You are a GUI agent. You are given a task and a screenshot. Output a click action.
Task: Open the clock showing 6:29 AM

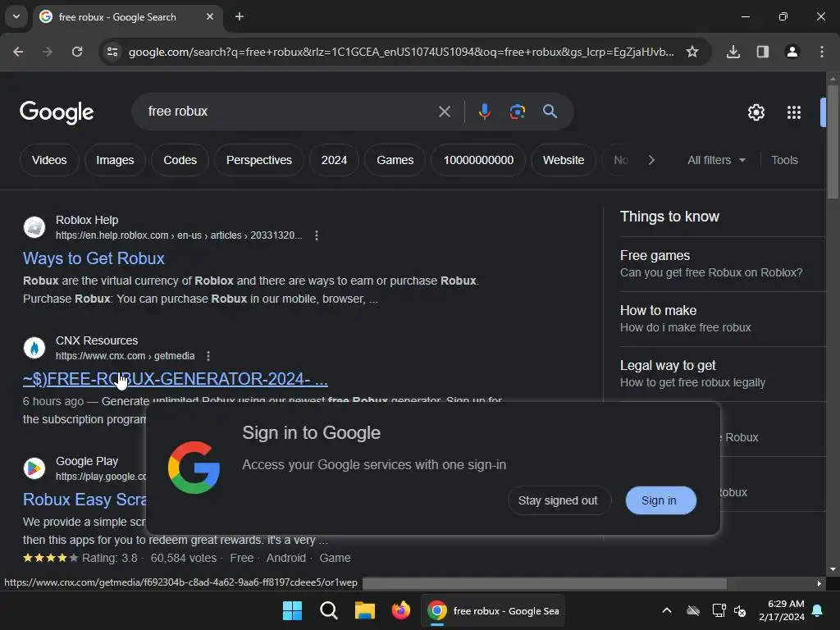782,610
